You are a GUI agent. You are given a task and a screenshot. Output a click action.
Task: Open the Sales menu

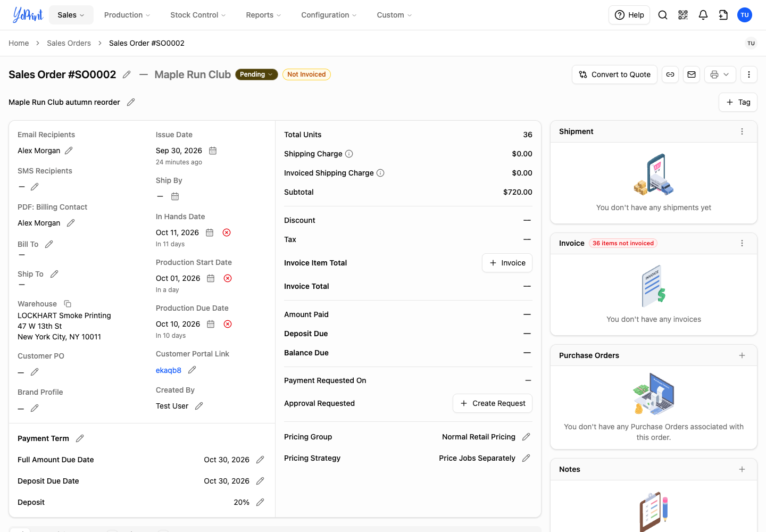pos(71,15)
